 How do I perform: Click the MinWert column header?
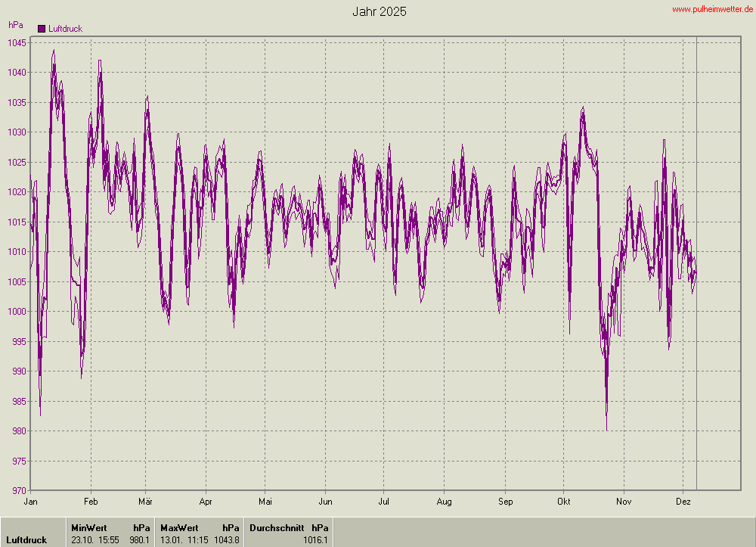(88, 527)
